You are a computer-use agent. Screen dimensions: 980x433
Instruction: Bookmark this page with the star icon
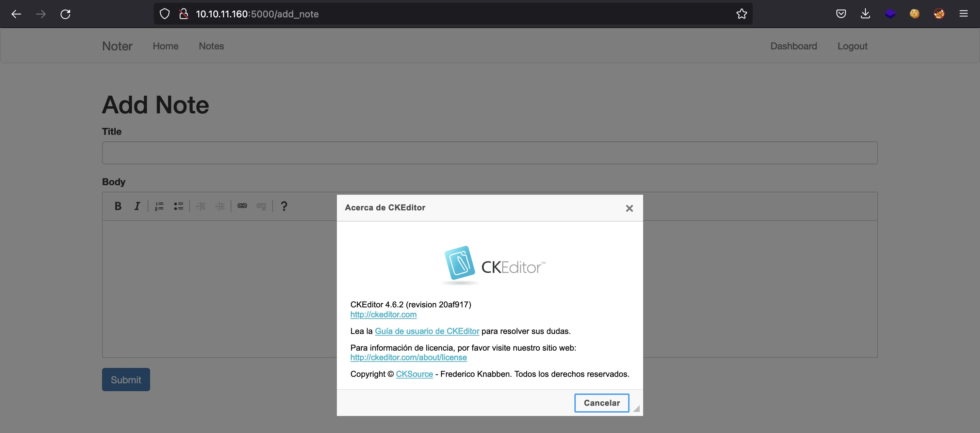(x=741, y=14)
